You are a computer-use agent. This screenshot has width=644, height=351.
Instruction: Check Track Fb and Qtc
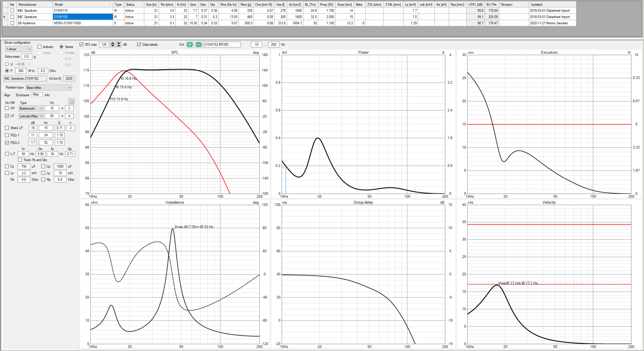[20, 160]
